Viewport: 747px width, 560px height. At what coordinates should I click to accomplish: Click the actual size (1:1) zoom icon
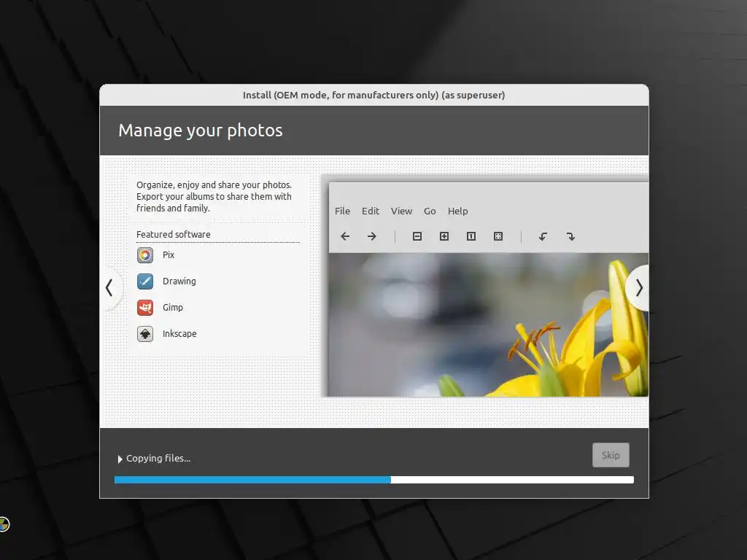point(471,236)
